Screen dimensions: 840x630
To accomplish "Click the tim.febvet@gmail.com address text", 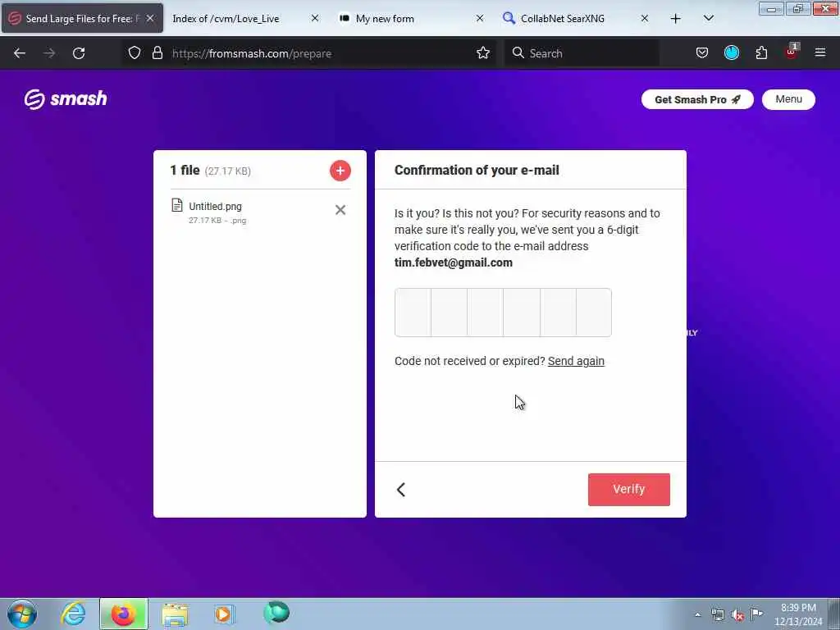I will click(453, 263).
